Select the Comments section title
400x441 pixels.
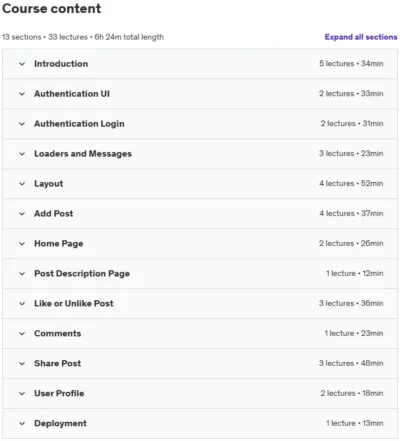click(58, 333)
